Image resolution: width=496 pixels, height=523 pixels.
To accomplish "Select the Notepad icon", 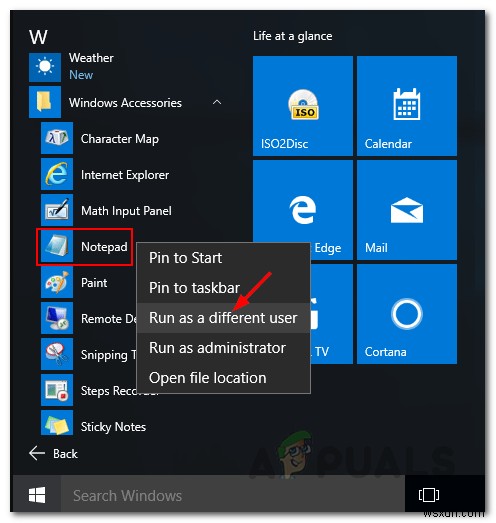I will pyautogui.click(x=57, y=246).
